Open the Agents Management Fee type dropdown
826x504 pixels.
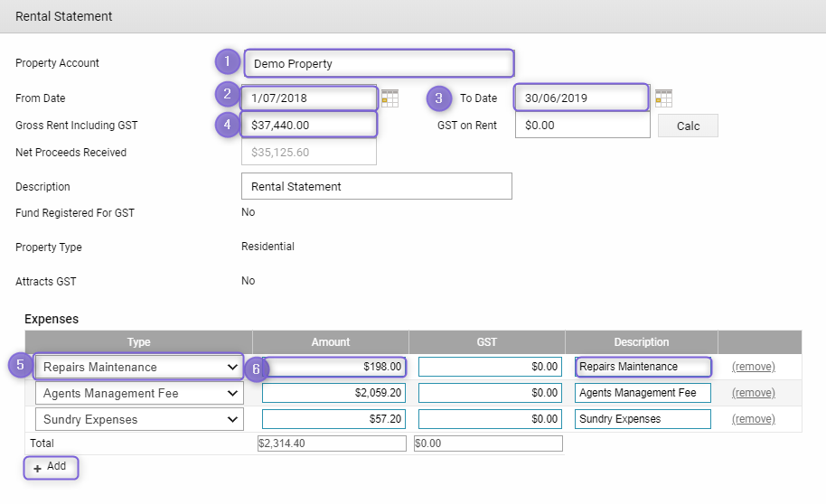[x=139, y=394]
